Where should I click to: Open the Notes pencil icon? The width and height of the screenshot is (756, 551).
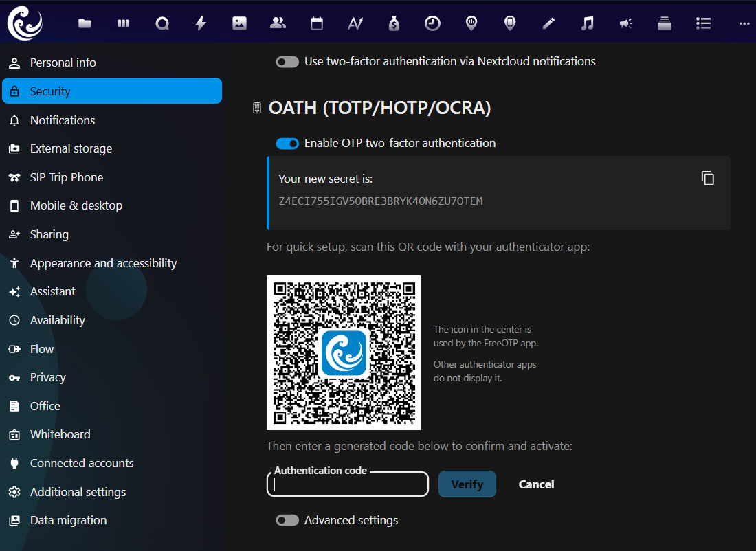(x=548, y=23)
